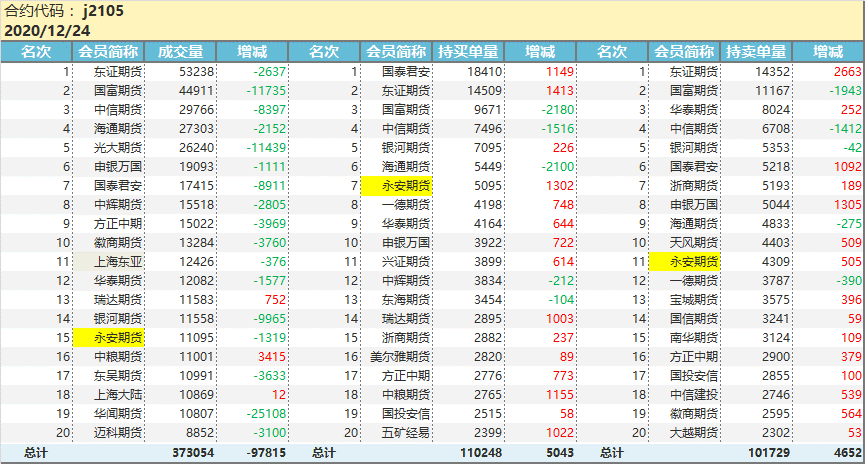Click total short positions 101729
The height and width of the screenshot is (464, 865).
[x=769, y=453]
